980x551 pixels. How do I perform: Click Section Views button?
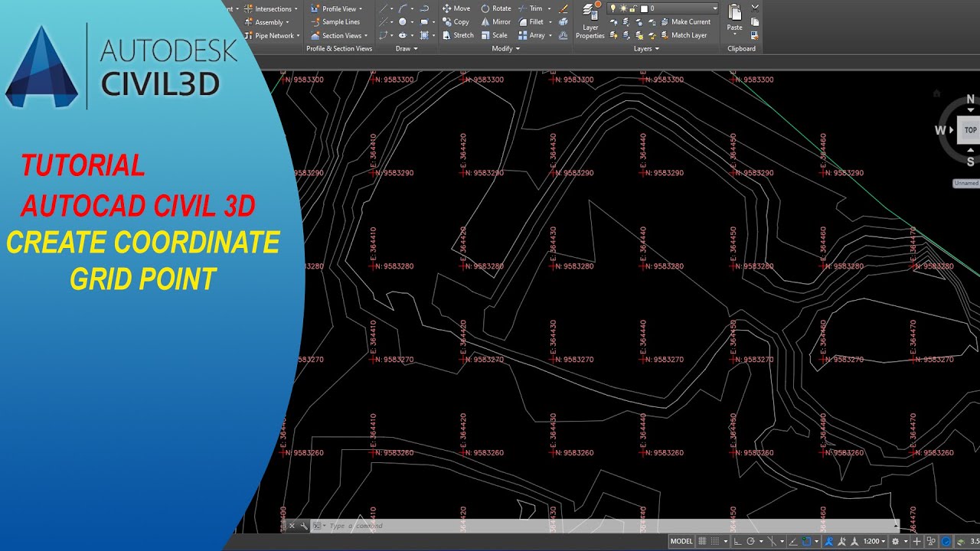(x=339, y=35)
